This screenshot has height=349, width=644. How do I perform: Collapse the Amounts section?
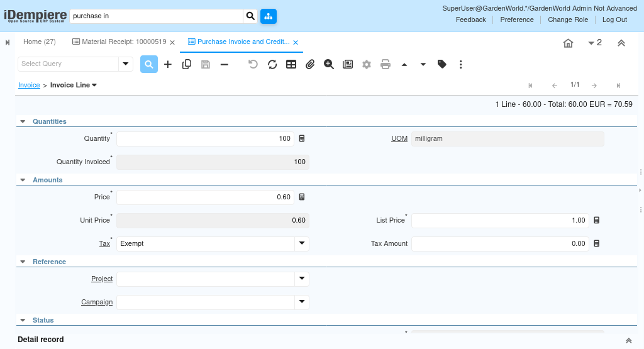[23, 180]
